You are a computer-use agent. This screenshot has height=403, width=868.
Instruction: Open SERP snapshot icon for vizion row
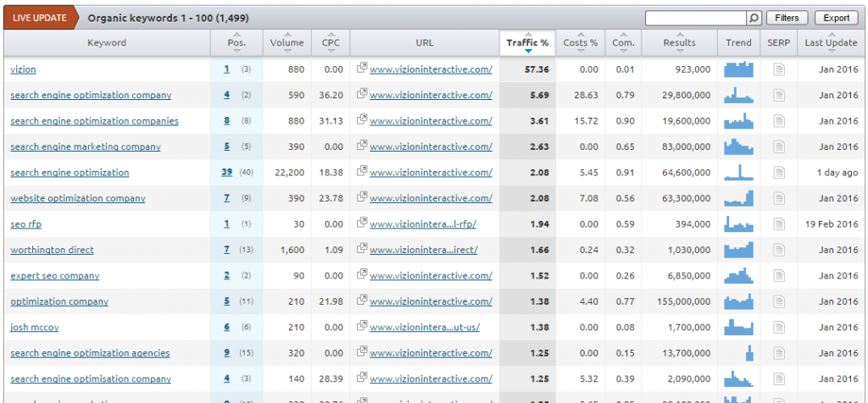[779, 69]
